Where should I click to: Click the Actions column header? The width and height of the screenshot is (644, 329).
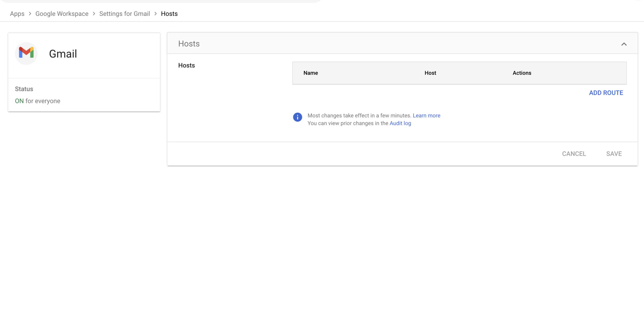(522, 73)
